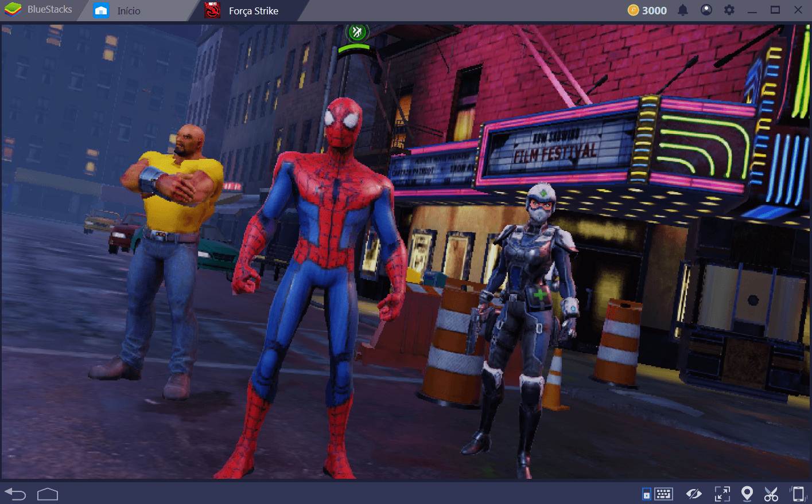Click the shake device phone icon
This screenshot has height=504, width=812.
(798, 494)
